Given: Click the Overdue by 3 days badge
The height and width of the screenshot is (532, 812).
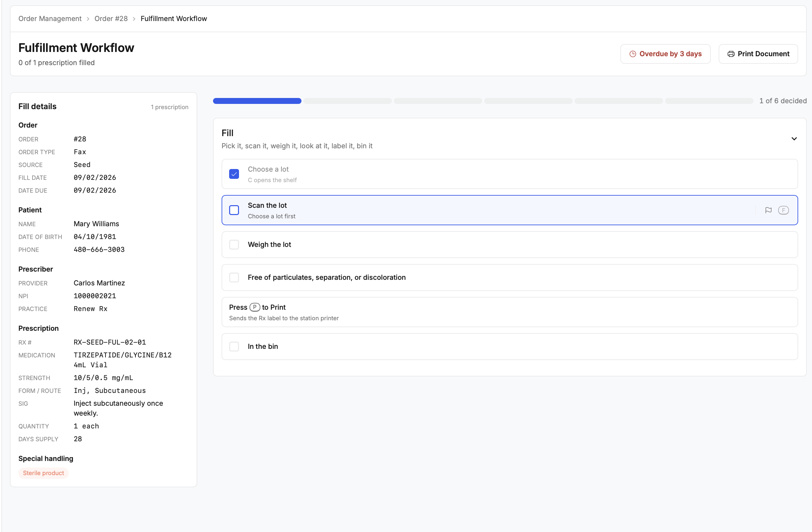Looking at the screenshot, I should (x=665, y=54).
